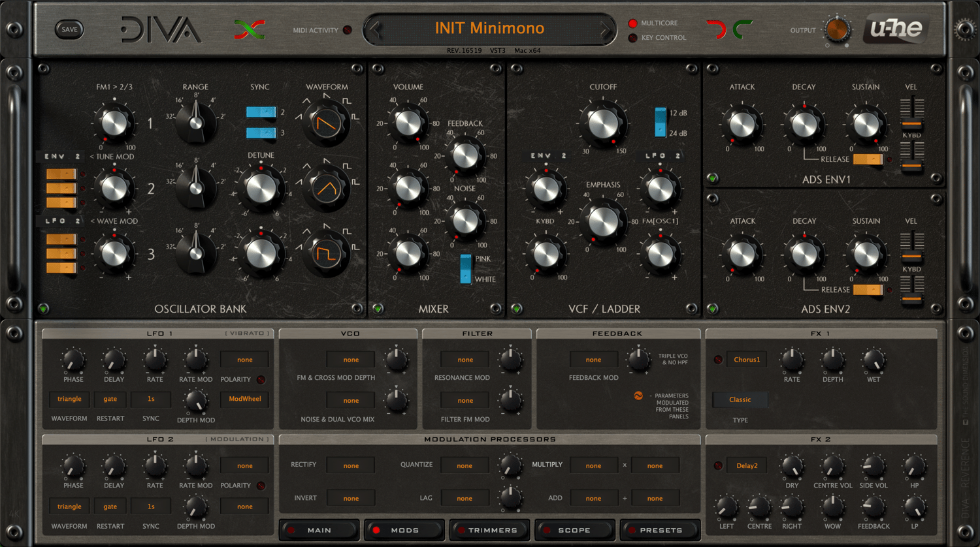The image size is (980, 547).
Task: Toggle ENV2 Release orange switch
Action: (868, 290)
